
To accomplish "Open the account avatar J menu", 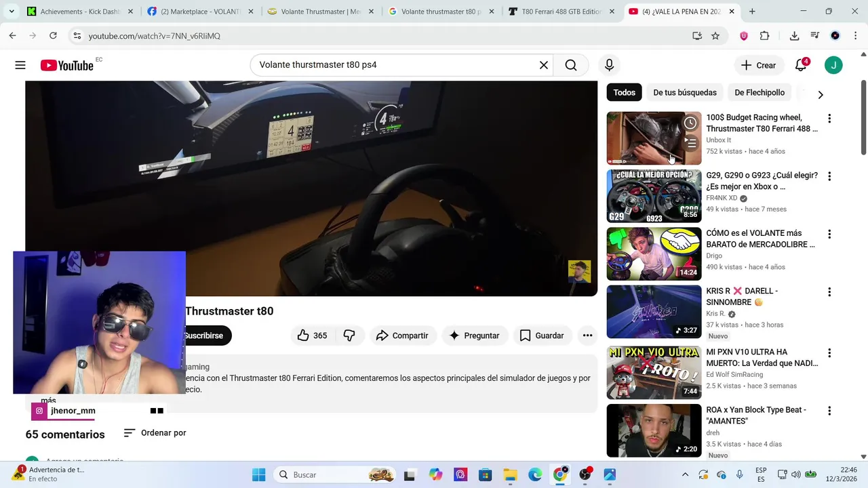I will point(833,65).
